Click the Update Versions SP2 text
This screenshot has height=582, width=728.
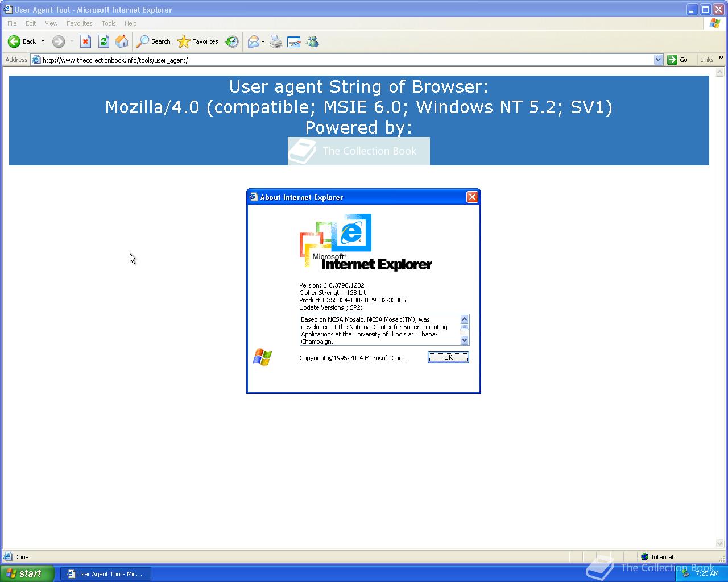pyautogui.click(x=330, y=307)
